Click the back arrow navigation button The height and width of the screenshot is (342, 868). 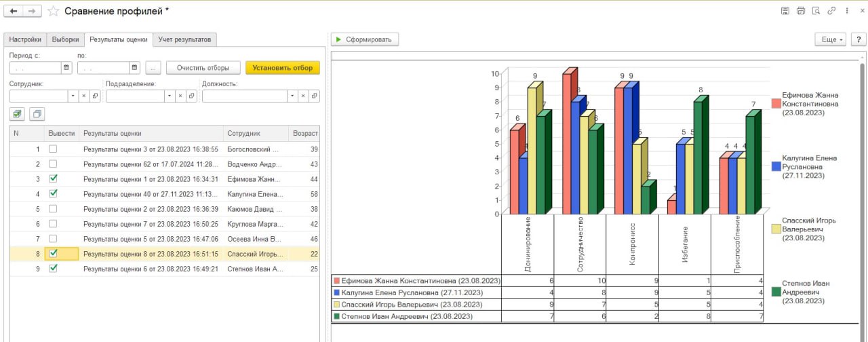tap(14, 12)
